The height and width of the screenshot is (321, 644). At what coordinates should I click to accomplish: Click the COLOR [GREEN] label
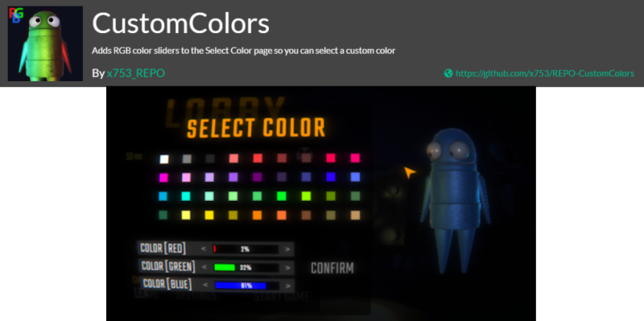168,266
